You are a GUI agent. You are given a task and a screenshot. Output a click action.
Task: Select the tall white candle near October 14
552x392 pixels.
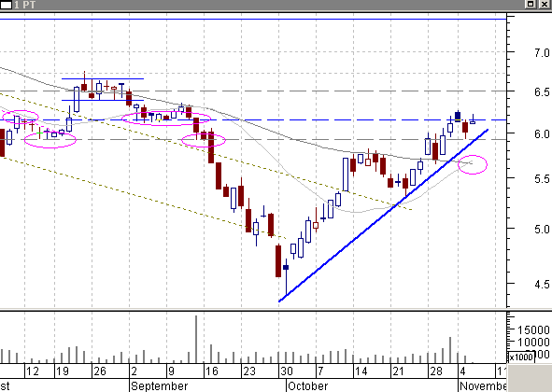click(346, 175)
